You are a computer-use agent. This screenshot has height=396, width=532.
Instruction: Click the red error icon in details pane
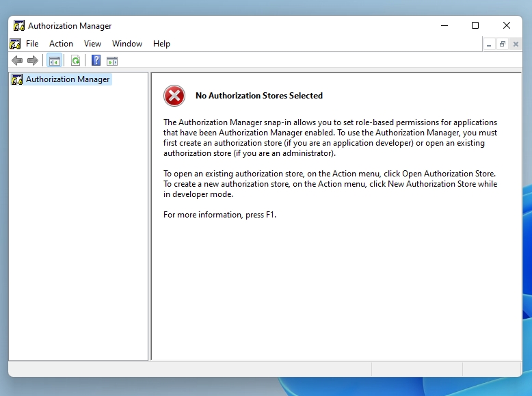click(174, 96)
